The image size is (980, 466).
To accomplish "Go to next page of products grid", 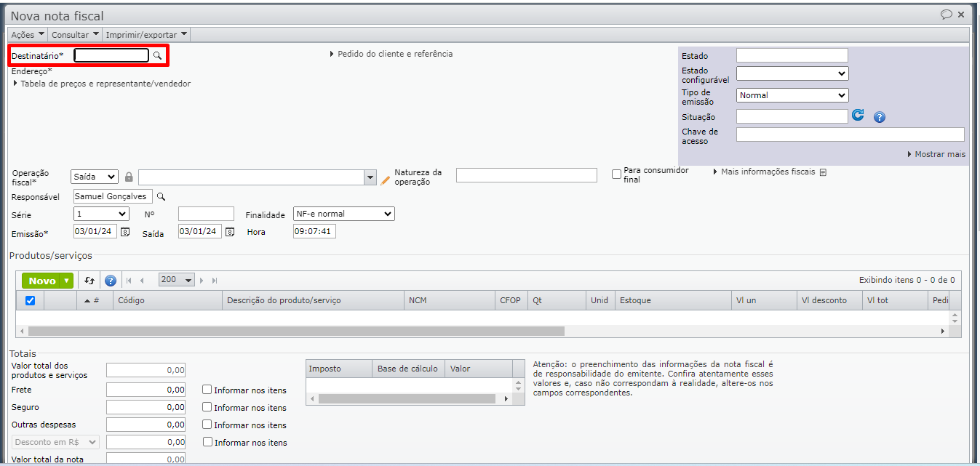I will click(202, 280).
